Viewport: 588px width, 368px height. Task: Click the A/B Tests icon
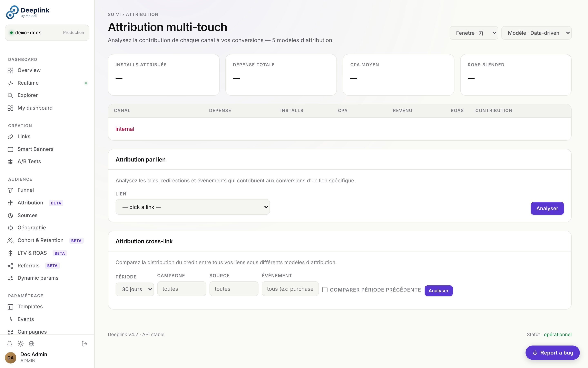click(10, 162)
